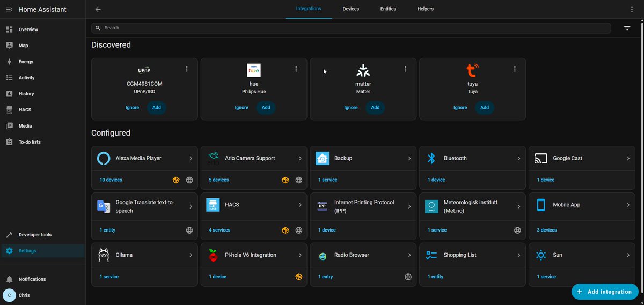644x305 pixels.
Task: Open the top-right overflow menu
Action: [x=632, y=9]
